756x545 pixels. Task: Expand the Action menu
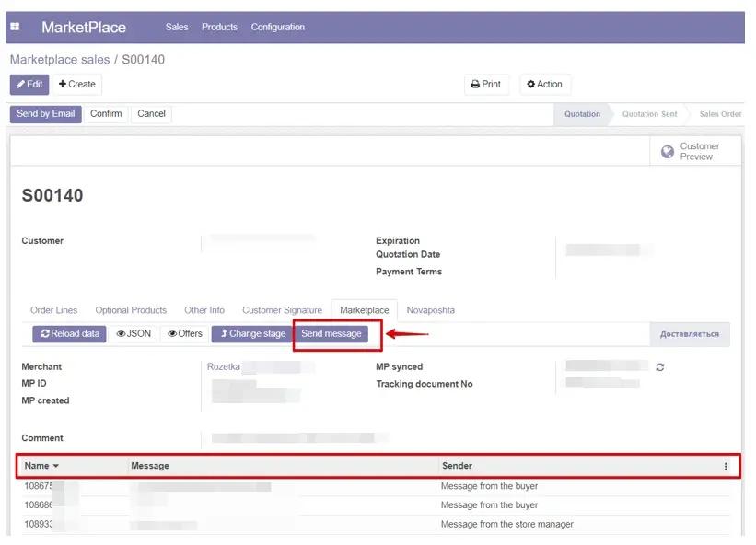click(544, 84)
